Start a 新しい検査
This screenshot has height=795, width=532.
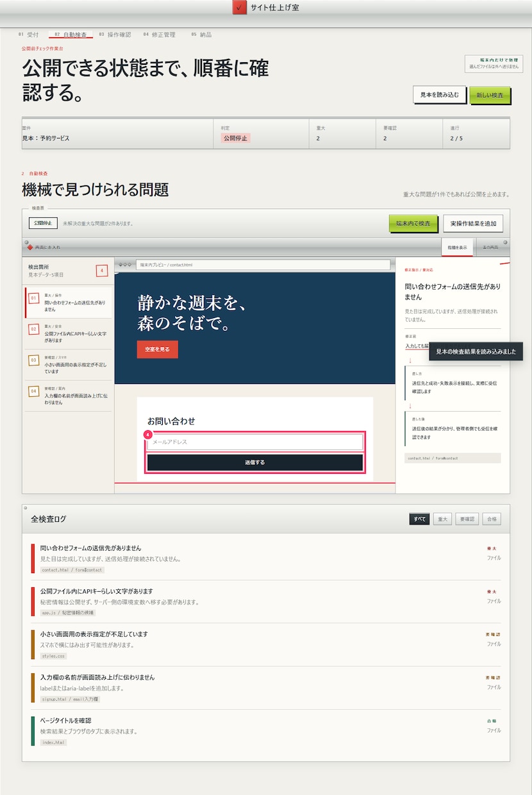490,96
